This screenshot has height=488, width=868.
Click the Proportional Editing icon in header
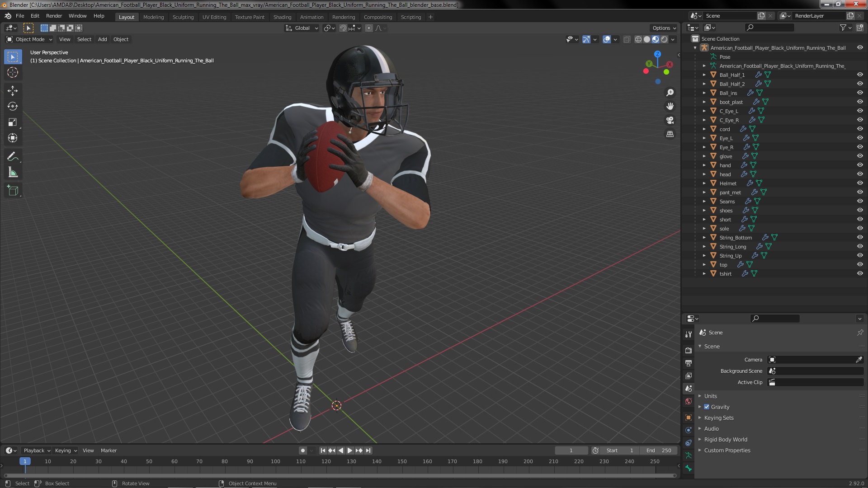pyautogui.click(x=368, y=28)
